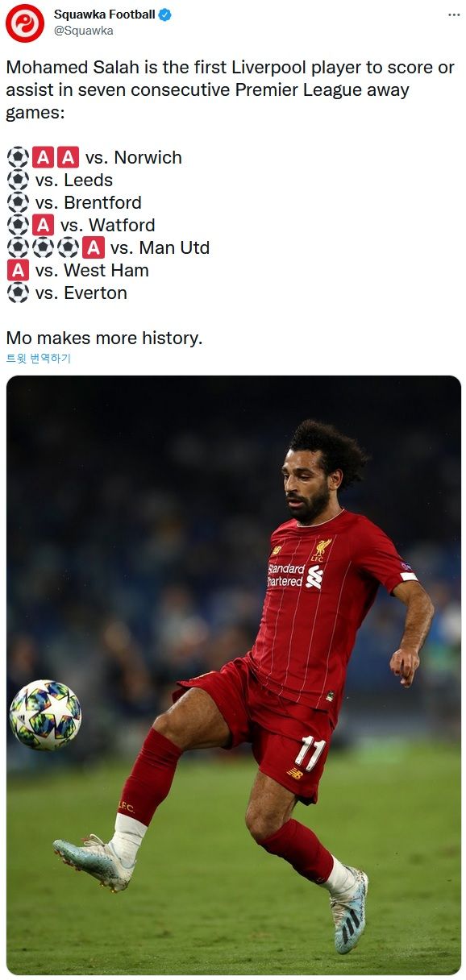Click the red A emoji on the Man Utd line
This screenshot has width=466, height=980.
tap(94, 247)
